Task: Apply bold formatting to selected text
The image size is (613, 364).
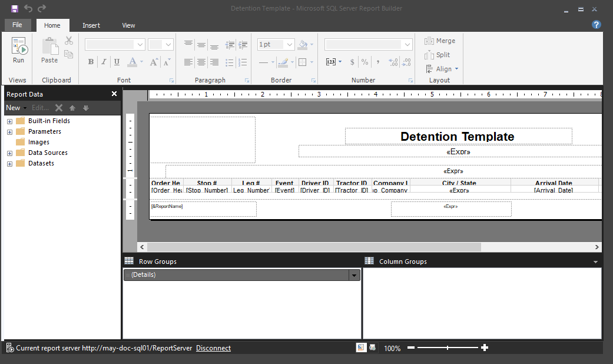Action: click(x=90, y=61)
